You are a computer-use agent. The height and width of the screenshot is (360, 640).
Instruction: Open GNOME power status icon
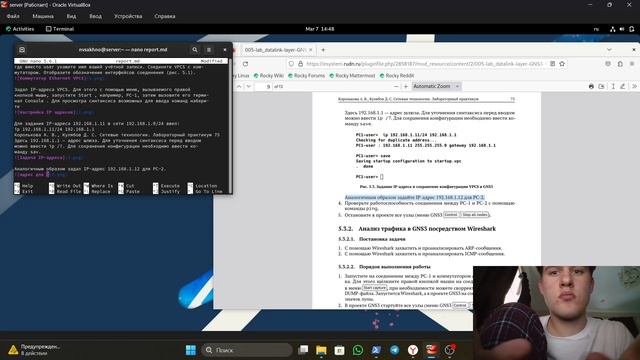click(631, 29)
